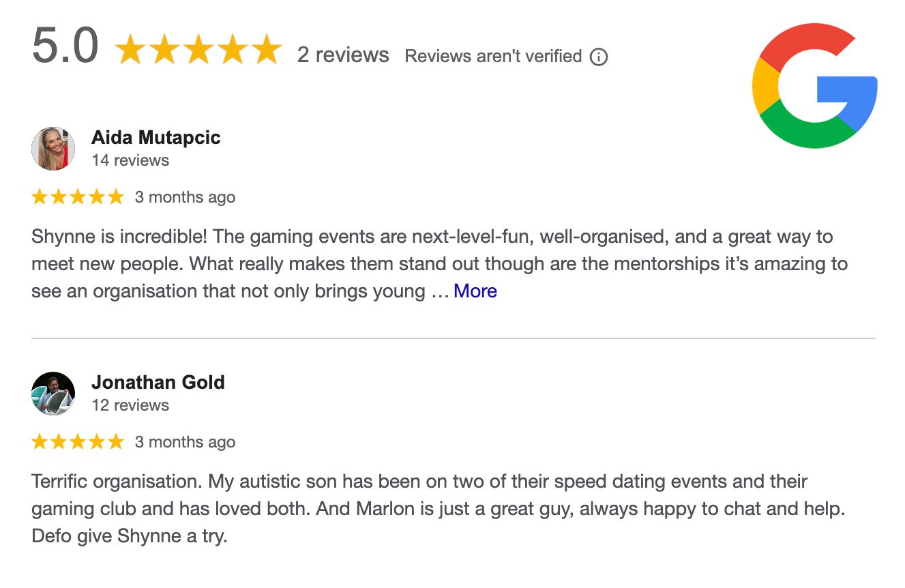This screenshot has width=905, height=588.
Task: Click the info icon beside "Reviews aren't verified"
Action: (598, 57)
